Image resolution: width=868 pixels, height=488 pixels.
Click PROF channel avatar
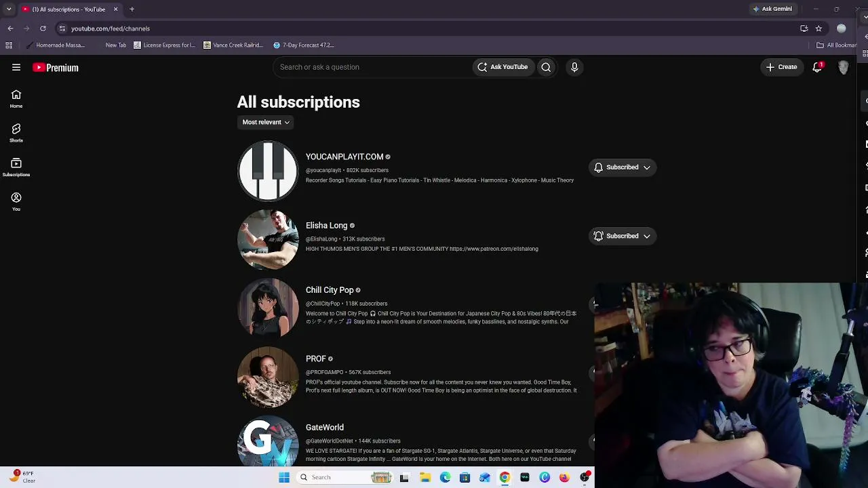tap(268, 377)
